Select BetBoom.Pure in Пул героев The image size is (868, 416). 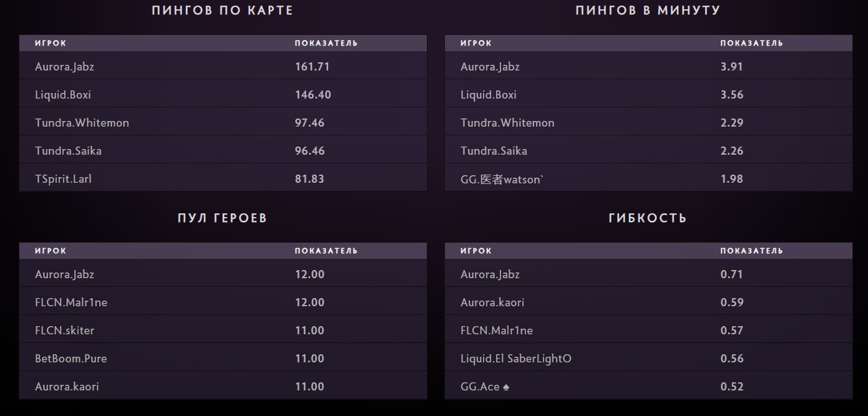[71, 359]
